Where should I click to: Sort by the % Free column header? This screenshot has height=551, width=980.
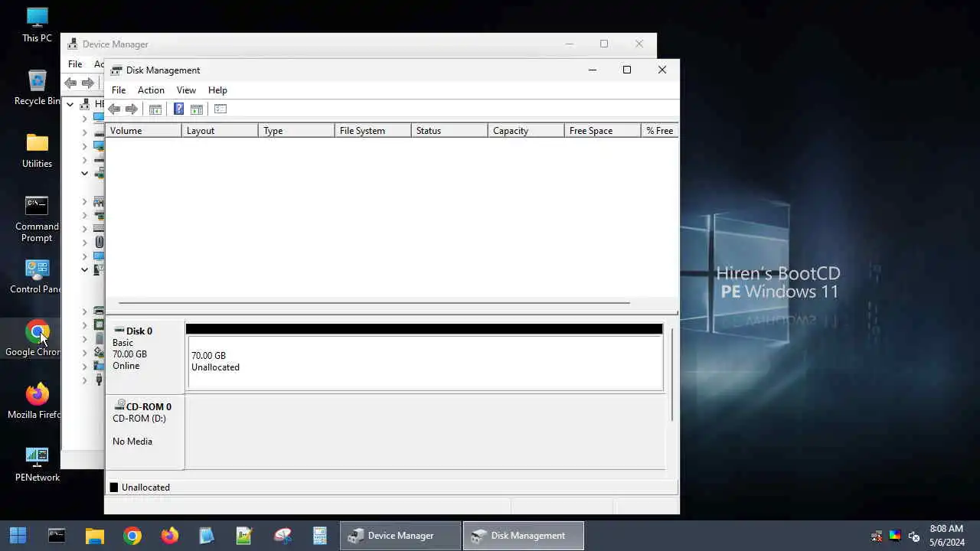pos(659,131)
